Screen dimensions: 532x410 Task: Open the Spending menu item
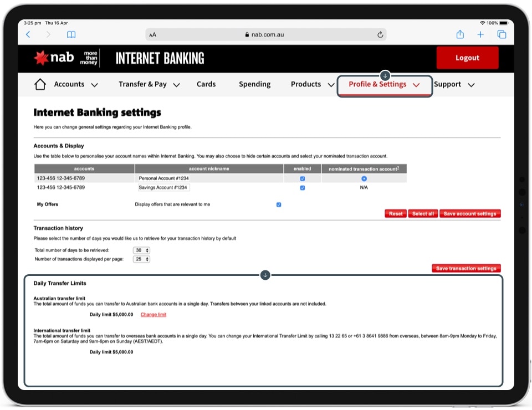(x=254, y=84)
